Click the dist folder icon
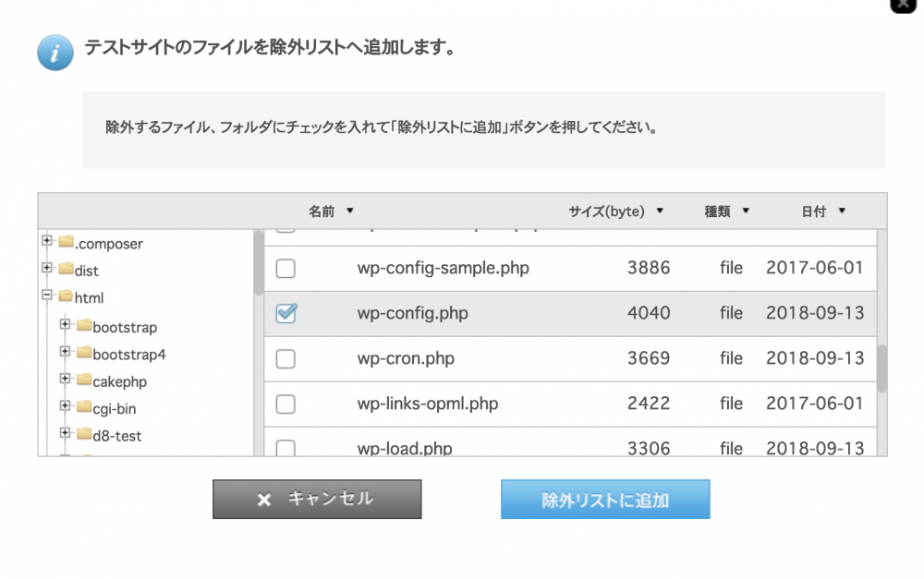This screenshot has height=579, width=924. click(67, 271)
